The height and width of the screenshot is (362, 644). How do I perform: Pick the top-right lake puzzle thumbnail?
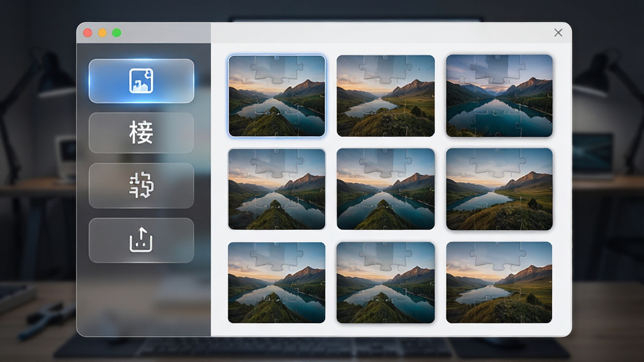(499, 96)
